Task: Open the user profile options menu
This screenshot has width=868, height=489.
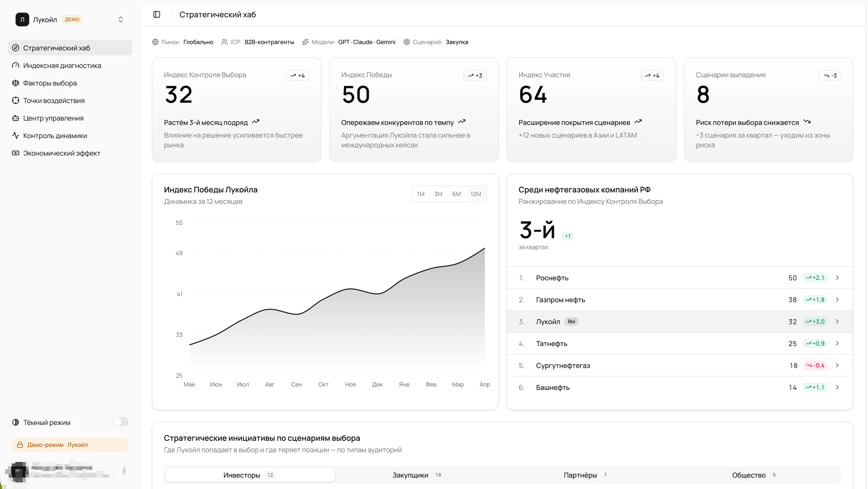Action: point(124,471)
